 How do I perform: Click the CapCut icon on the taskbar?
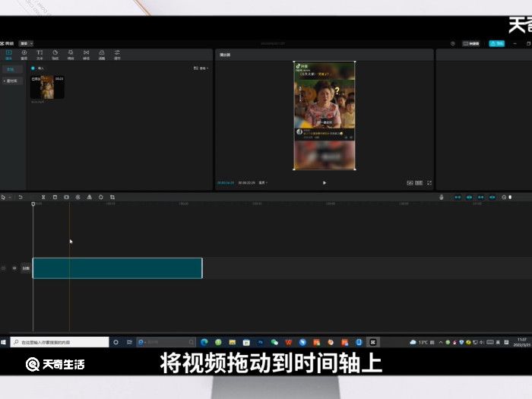click(372, 342)
